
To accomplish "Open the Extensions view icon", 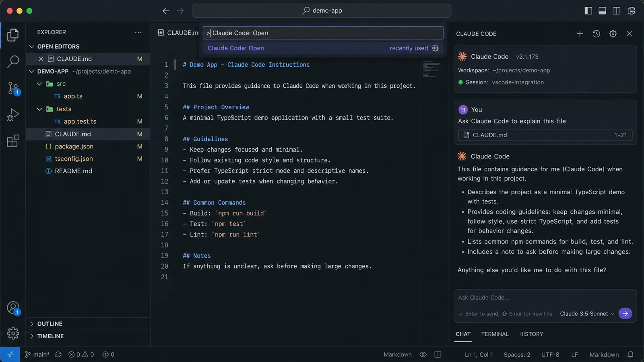I will tap(13, 141).
